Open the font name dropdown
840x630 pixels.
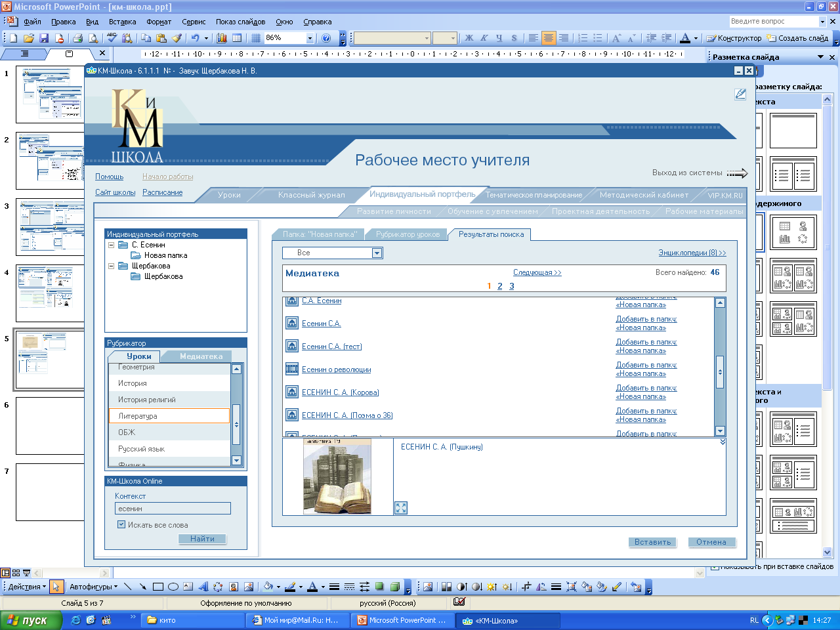click(427, 38)
